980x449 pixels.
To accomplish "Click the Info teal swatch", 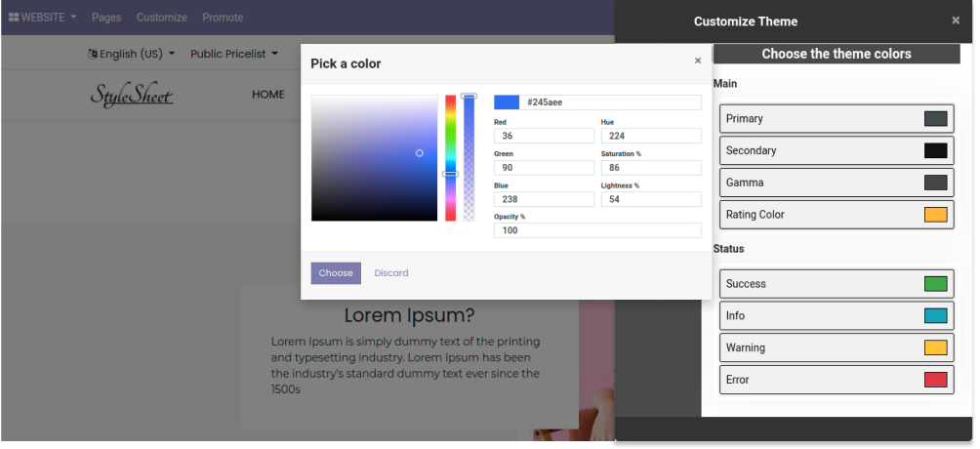I will coord(936,316).
